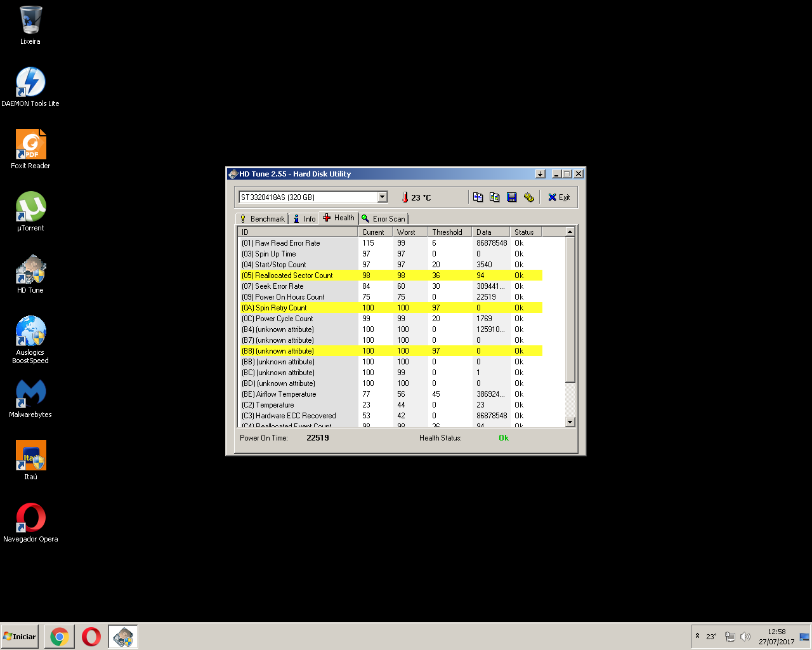Screen dimensions: 812x650
Task: Select the (BB) unknown attribute row
Action: (x=390, y=362)
